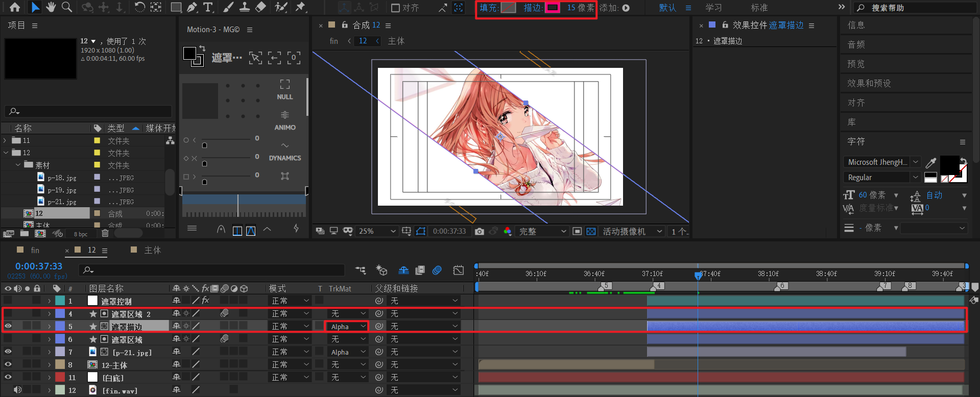
Task: Toggle audio of layer [fin.wav]
Action: [17, 390]
